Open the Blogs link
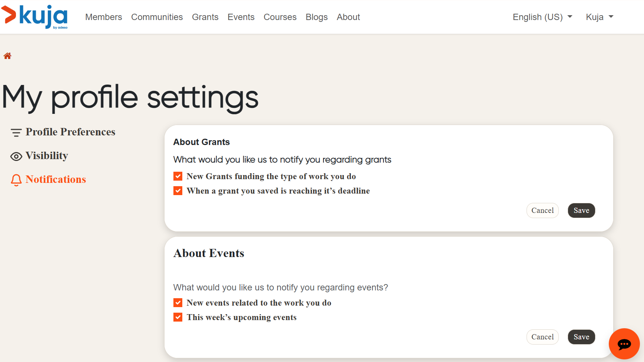This screenshot has height=362, width=644. (316, 17)
